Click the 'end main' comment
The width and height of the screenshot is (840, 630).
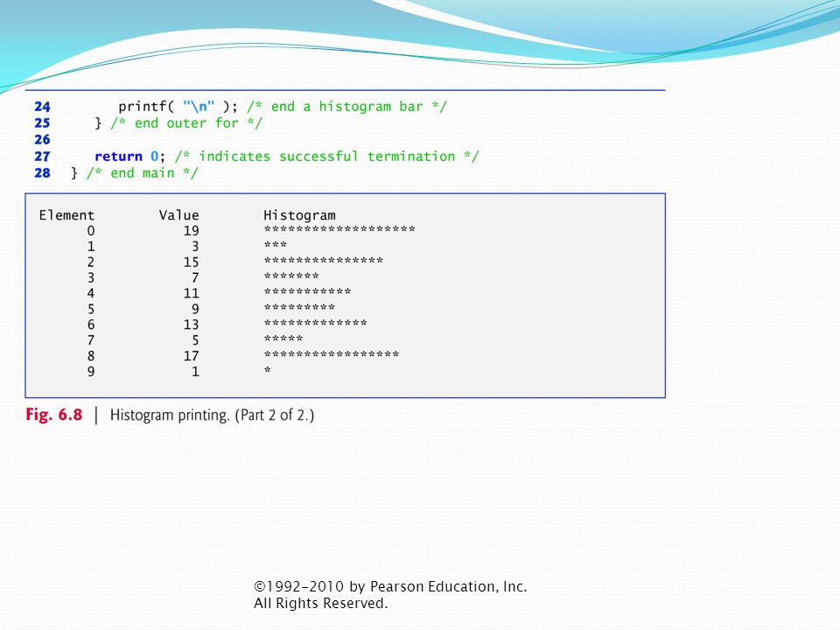143,173
